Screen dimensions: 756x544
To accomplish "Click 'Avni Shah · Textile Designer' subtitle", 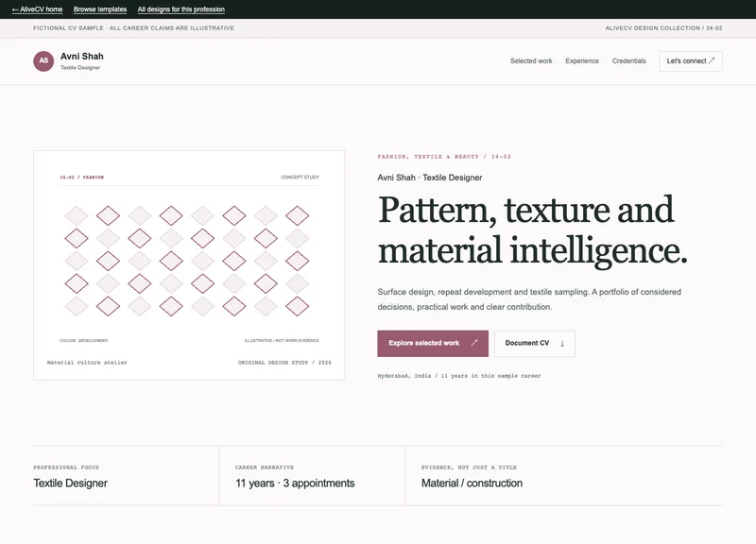I will (x=430, y=178).
